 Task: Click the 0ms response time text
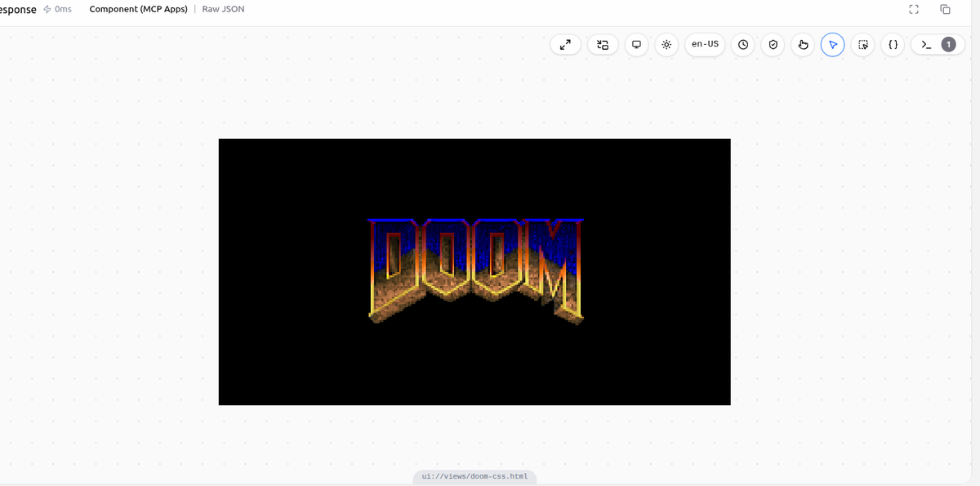tap(63, 9)
